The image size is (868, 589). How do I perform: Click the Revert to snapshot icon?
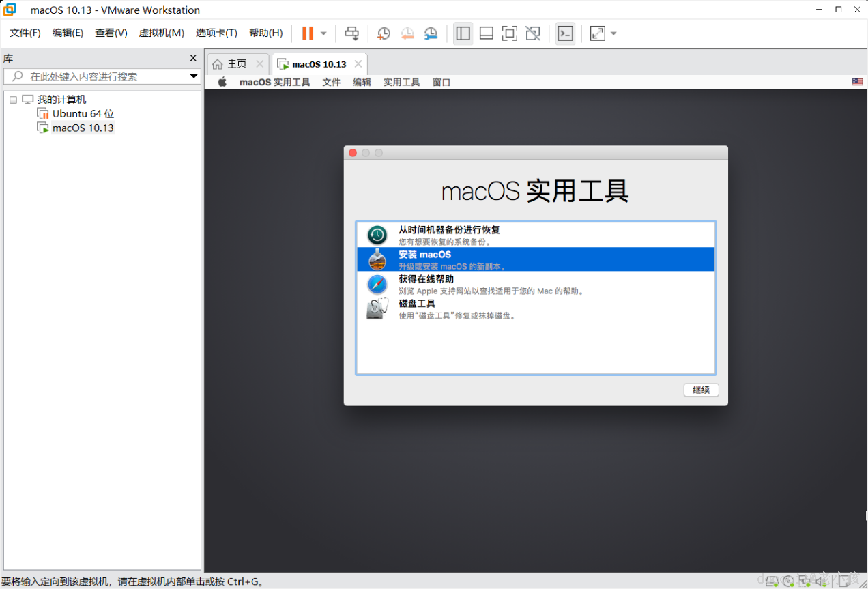click(x=407, y=33)
